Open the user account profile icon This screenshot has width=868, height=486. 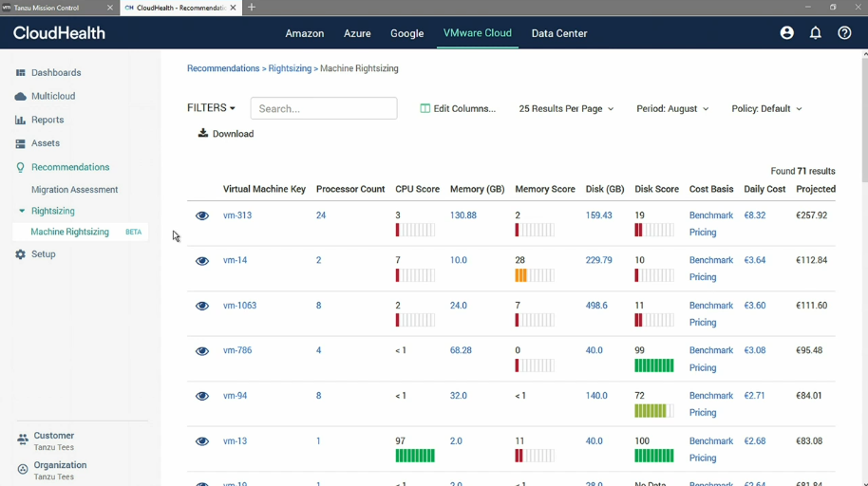click(786, 33)
